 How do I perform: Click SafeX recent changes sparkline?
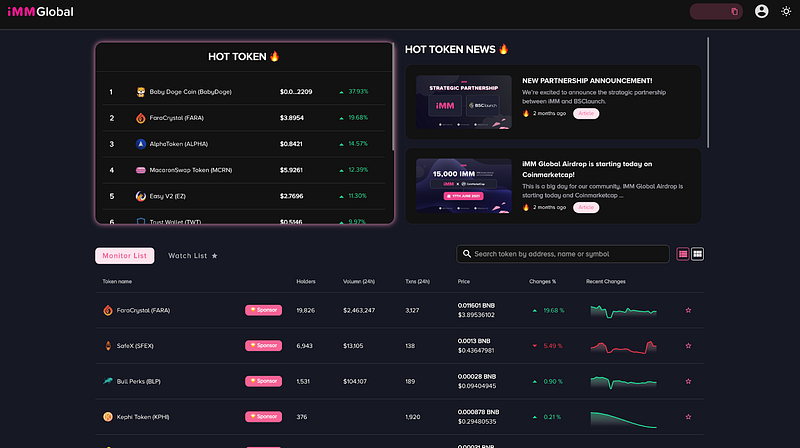coord(623,347)
